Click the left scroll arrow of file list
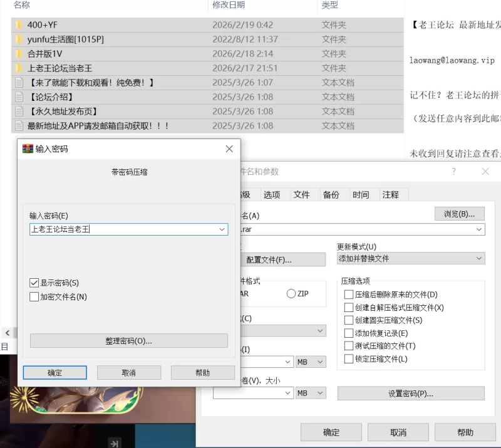Image resolution: width=501 pixels, height=448 pixels. [8, 333]
